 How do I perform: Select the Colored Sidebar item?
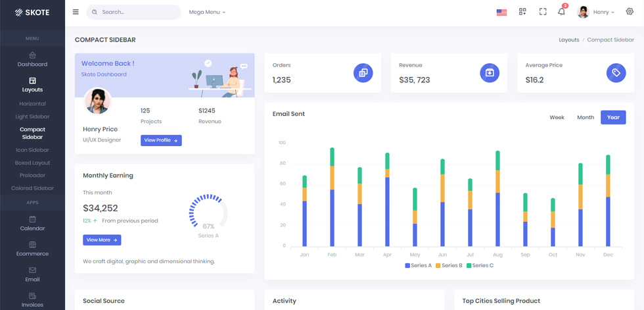pyautogui.click(x=32, y=188)
